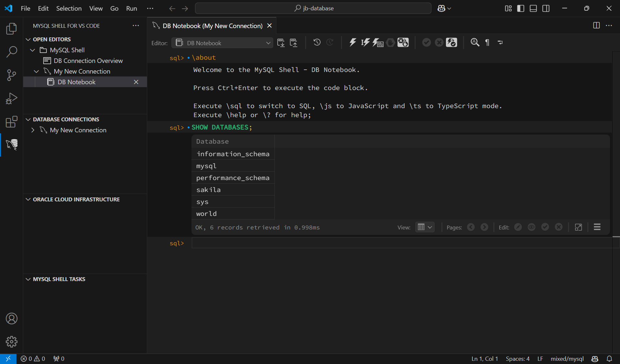Screen dimensions: 620x364
Task: Expand My New Connection under Database Connections
Action: [x=33, y=130]
